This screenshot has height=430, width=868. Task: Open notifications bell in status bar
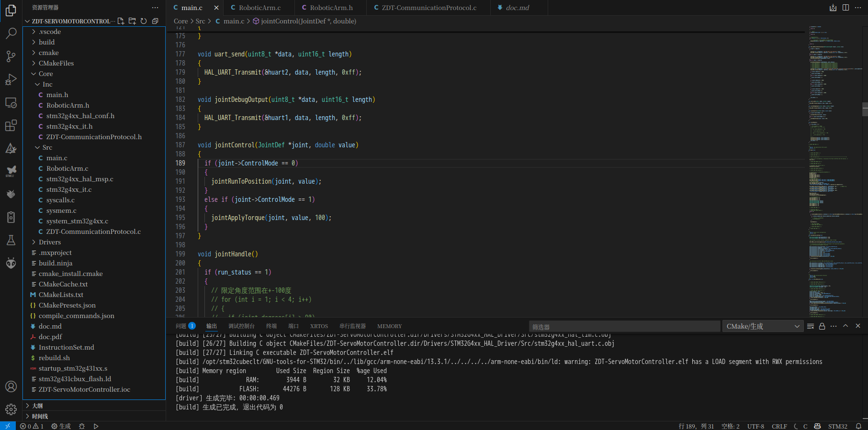point(859,426)
